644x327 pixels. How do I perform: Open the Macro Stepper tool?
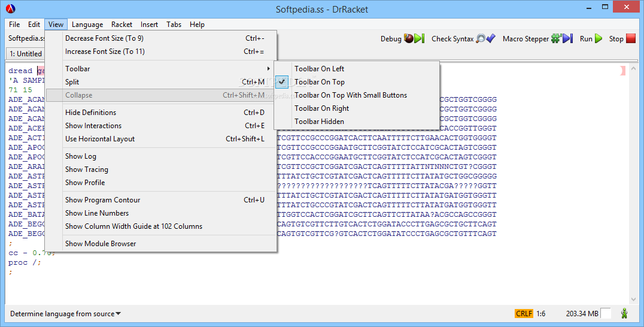point(537,38)
